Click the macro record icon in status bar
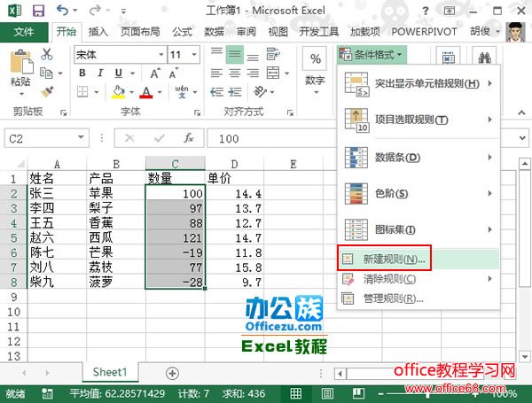Screen dimensions: 532x403 47,393
